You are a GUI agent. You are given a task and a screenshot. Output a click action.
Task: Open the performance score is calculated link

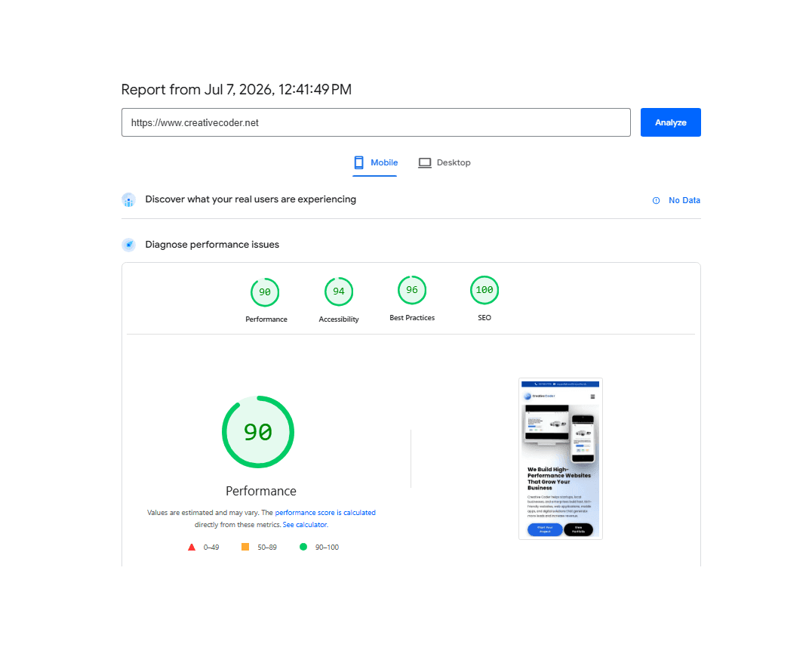[325, 513]
